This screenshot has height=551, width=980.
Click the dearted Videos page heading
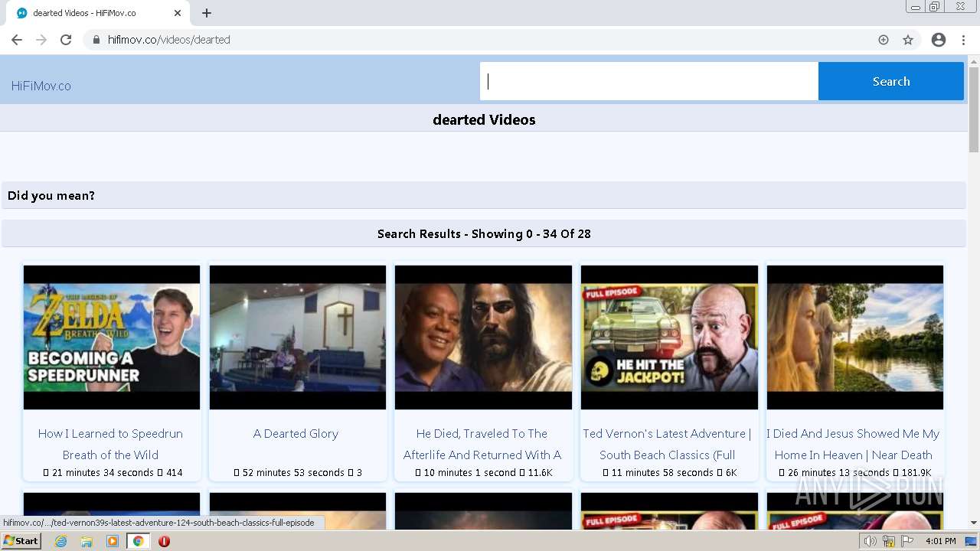click(x=484, y=119)
